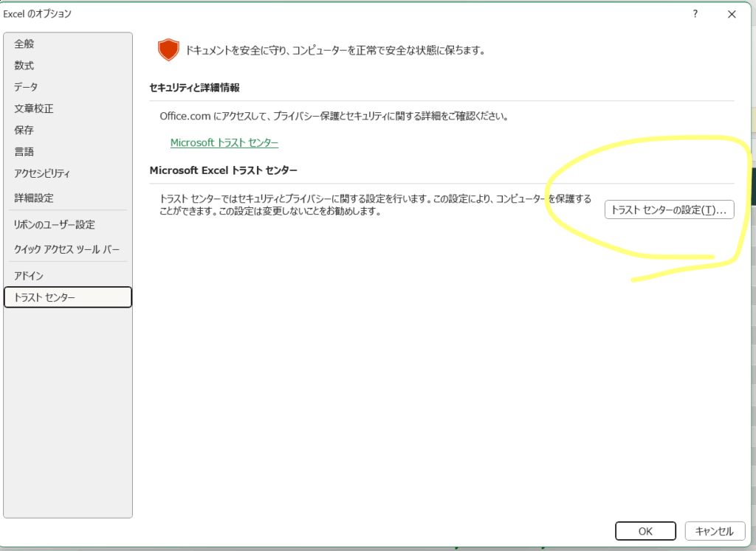Select 数式 in the sidebar
Screen dimensions: 756x551
coord(24,66)
